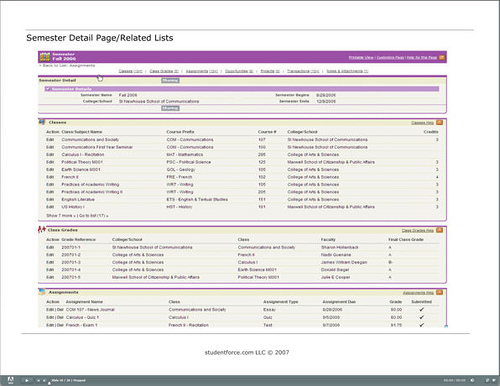Open grade reference 200701-1
The image size is (500, 386).
click(x=71, y=247)
